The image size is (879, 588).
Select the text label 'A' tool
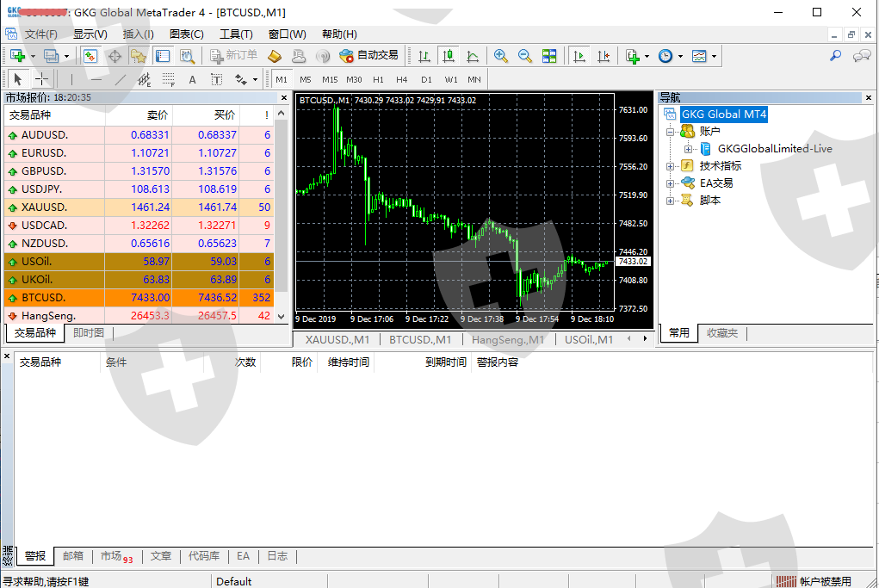point(192,79)
